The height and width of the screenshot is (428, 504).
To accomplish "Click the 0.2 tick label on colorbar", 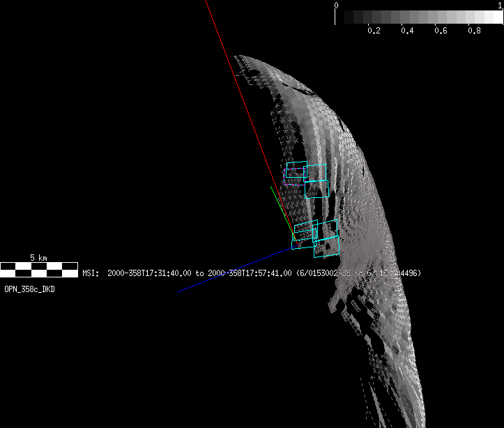I will click(x=374, y=31).
